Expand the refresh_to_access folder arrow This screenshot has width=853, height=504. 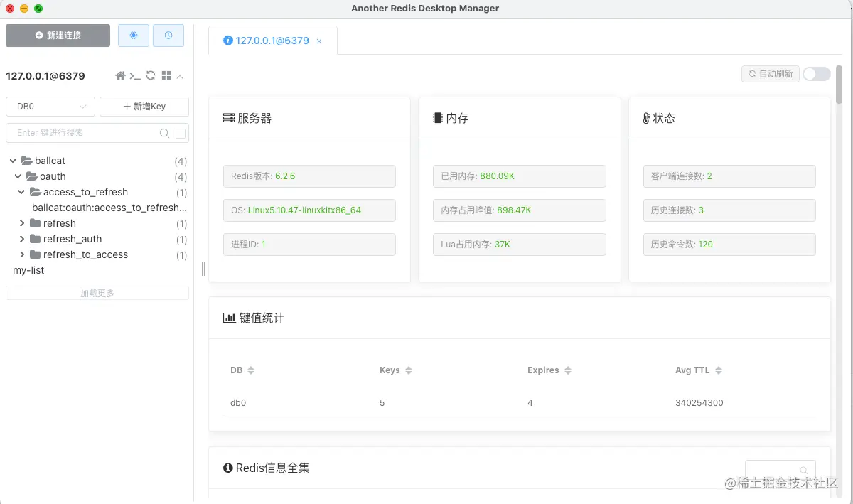22,254
